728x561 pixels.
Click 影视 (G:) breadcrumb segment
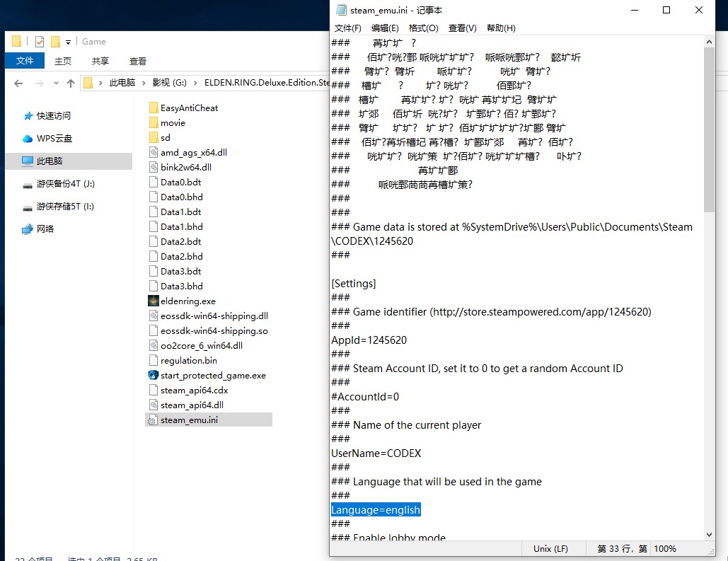pyautogui.click(x=170, y=83)
